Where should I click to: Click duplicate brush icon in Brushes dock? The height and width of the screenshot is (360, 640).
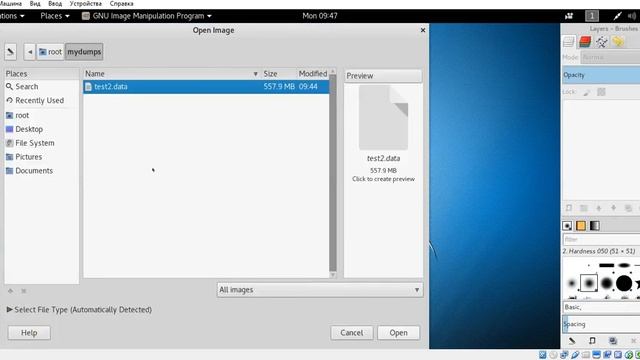[x=613, y=341]
